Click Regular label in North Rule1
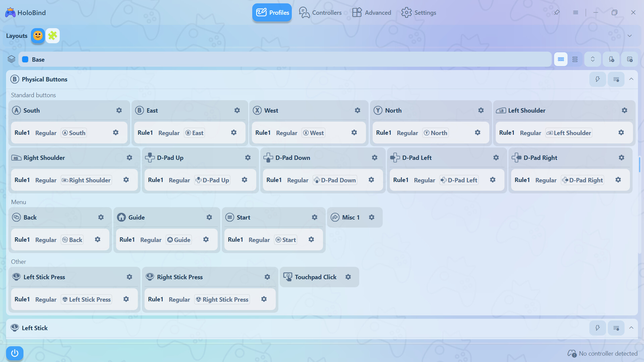 click(407, 133)
